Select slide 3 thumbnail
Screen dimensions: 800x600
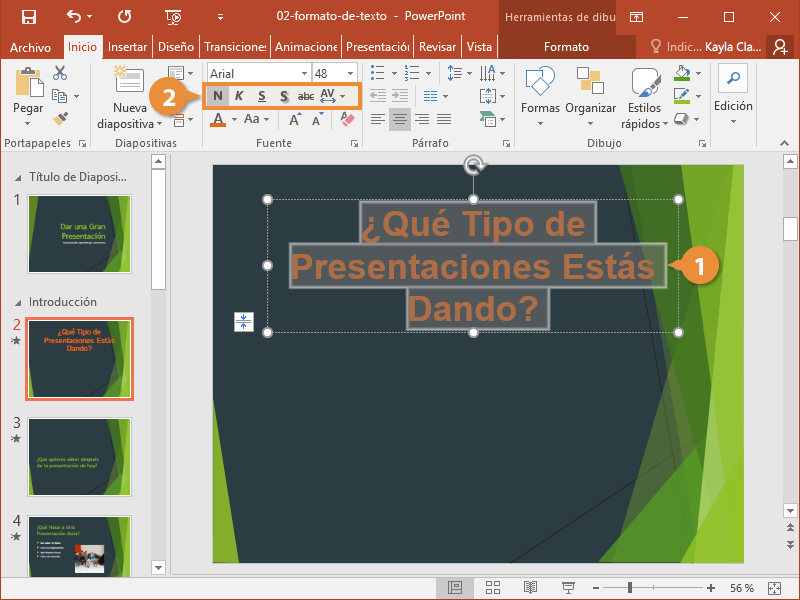point(78,443)
